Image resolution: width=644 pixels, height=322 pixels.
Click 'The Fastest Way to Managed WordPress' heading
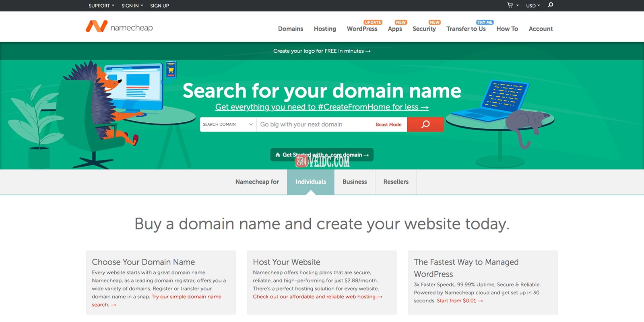pyautogui.click(x=466, y=268)
